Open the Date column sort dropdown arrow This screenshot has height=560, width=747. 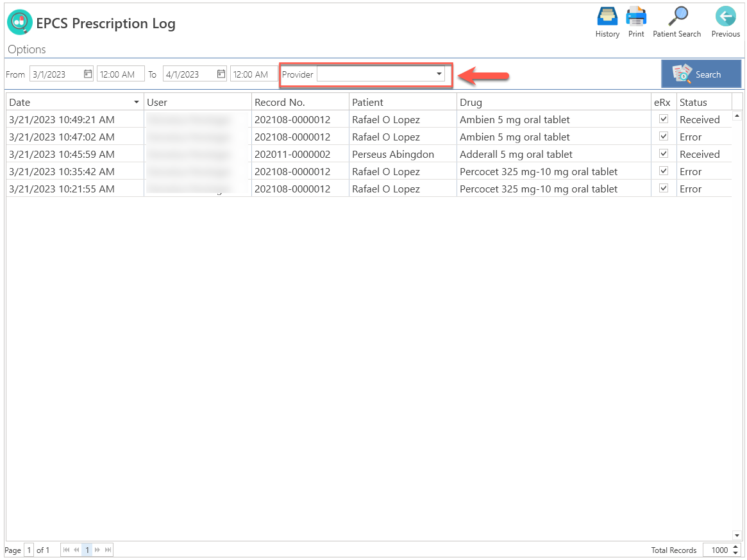[136, 102]
